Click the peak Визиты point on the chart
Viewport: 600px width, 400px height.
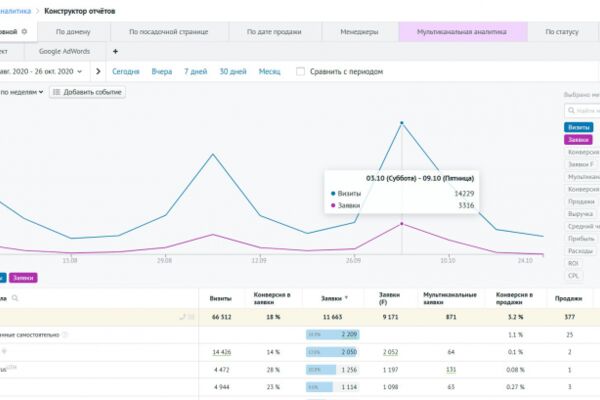(402, 123)
